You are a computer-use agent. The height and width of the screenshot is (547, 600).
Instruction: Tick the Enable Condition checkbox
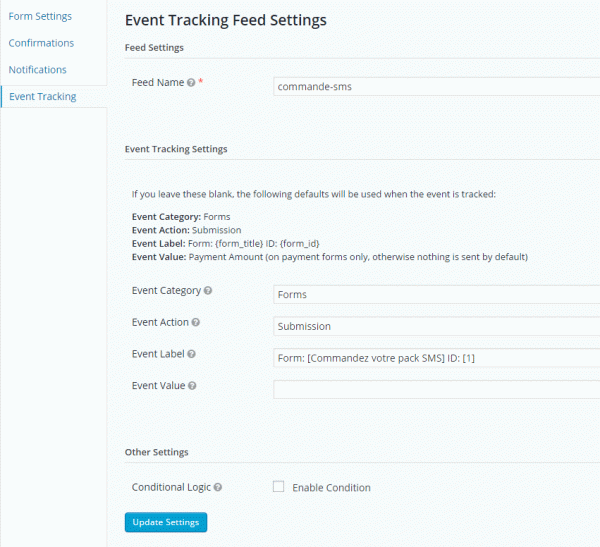(278, 487)
